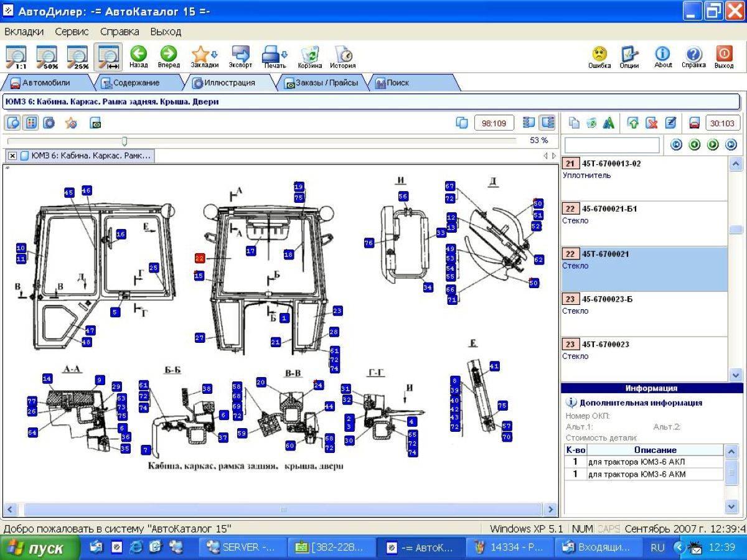Go back with the Назад button

pos(138,57)
